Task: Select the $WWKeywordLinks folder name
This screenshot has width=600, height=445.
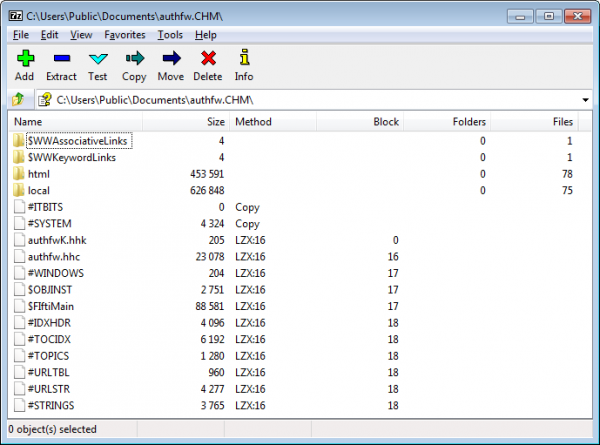Action: point(72,157)
